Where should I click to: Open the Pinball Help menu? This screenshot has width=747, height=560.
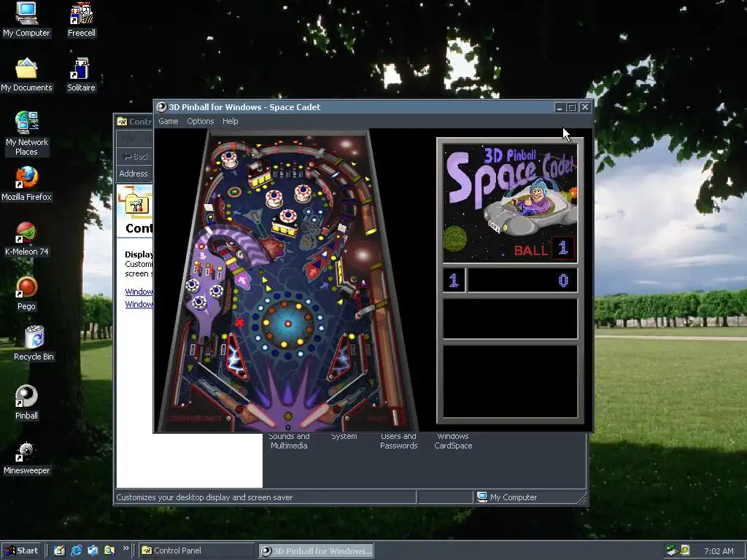coord(230,122)
